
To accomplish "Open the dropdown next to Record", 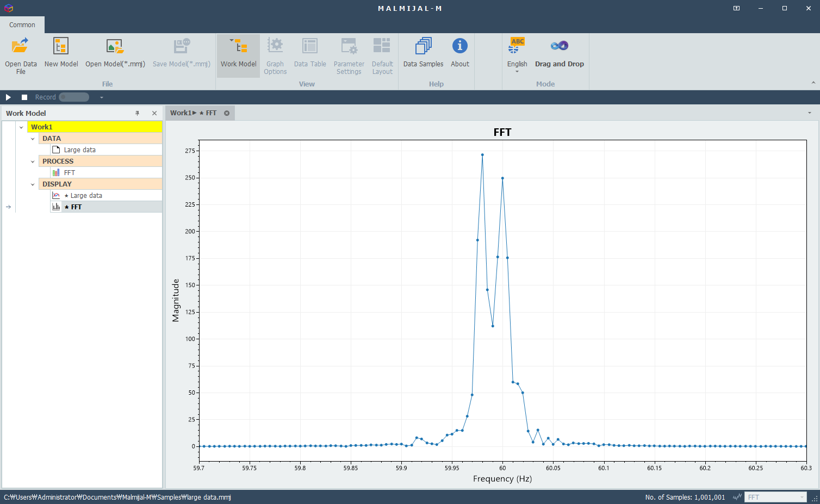I will 101,97.
